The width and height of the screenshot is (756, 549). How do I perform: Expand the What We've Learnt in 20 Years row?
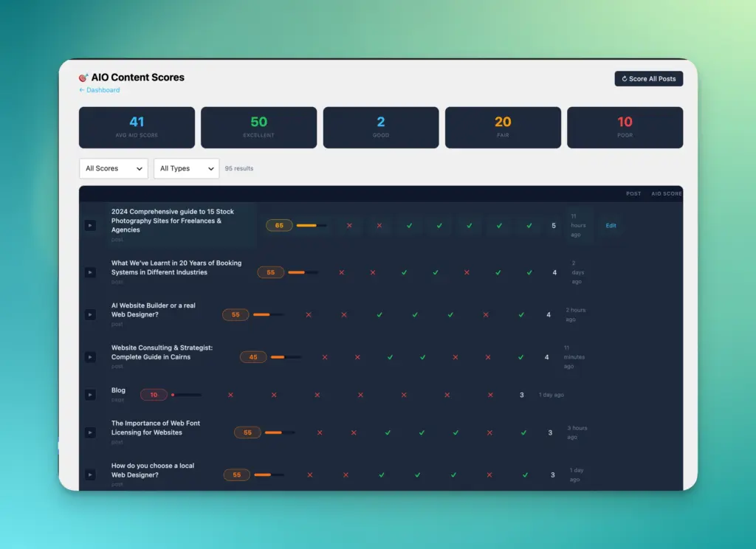pyautogui.click(x=90, y=272)
